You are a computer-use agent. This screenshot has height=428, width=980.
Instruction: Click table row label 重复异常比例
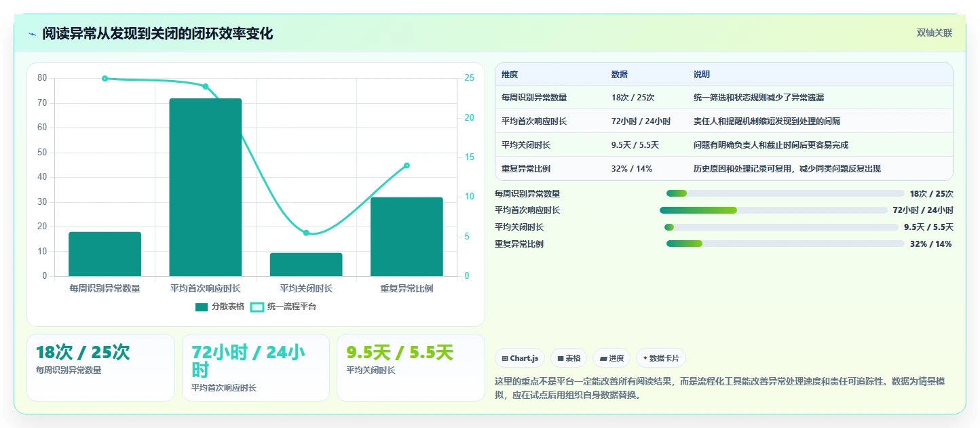coord(526,169)
